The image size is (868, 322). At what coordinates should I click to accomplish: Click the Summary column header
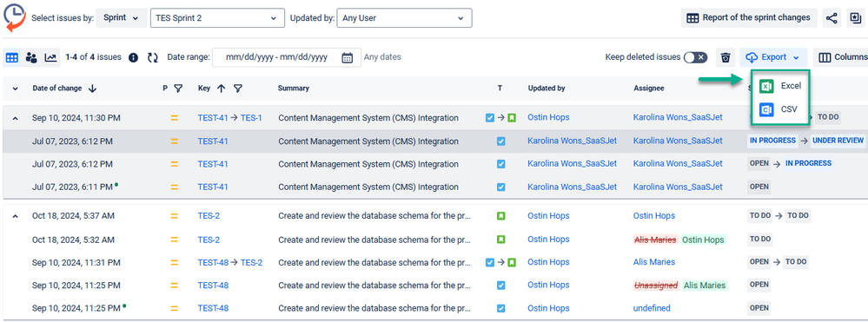click(x=294, y=88)
